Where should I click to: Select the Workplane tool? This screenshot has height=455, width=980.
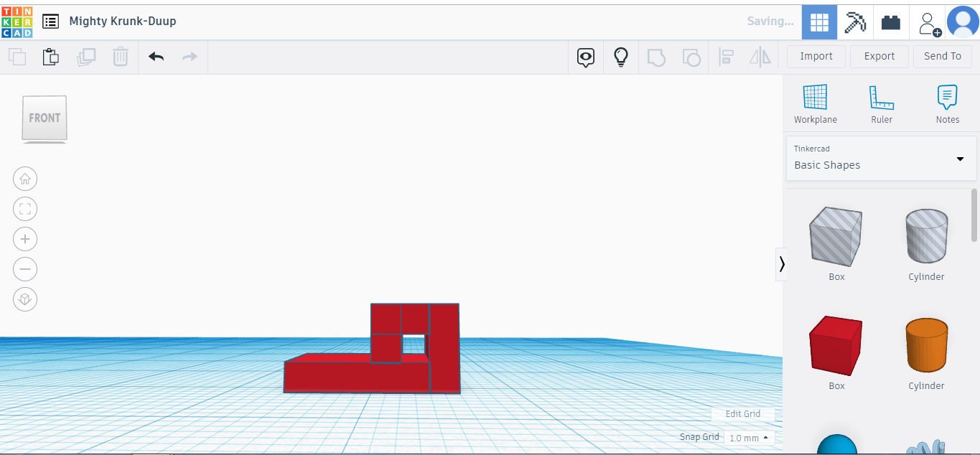pyautogui.click(x=816, y=104)
